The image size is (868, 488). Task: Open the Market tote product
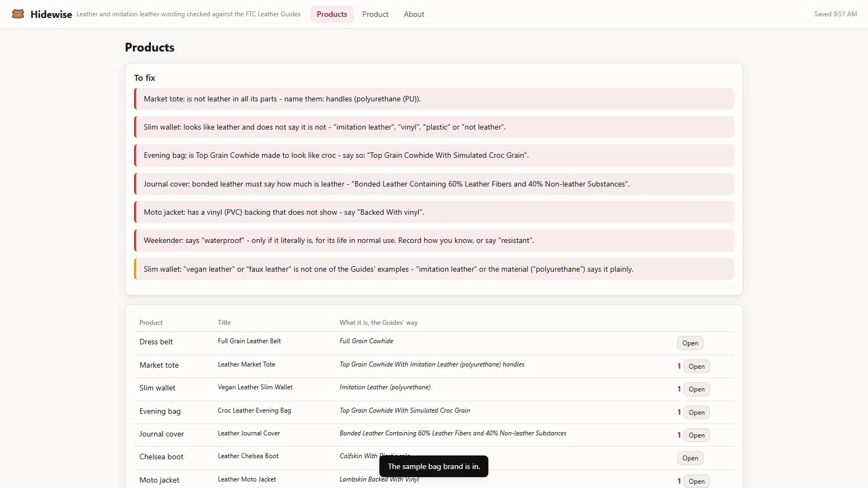(697, 367)
